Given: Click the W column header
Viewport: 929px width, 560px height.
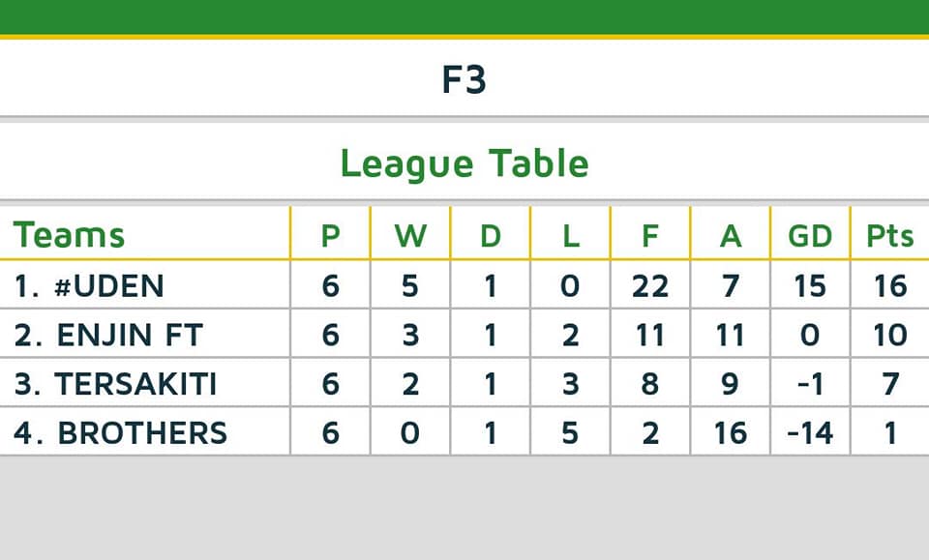Looking at the screenshot, I should coord(410,236).
